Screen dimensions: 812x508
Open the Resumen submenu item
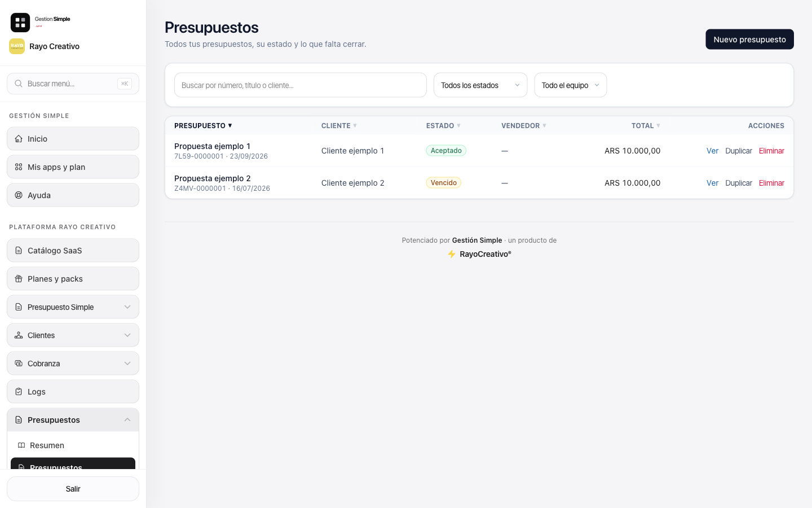tap(73, 445)
